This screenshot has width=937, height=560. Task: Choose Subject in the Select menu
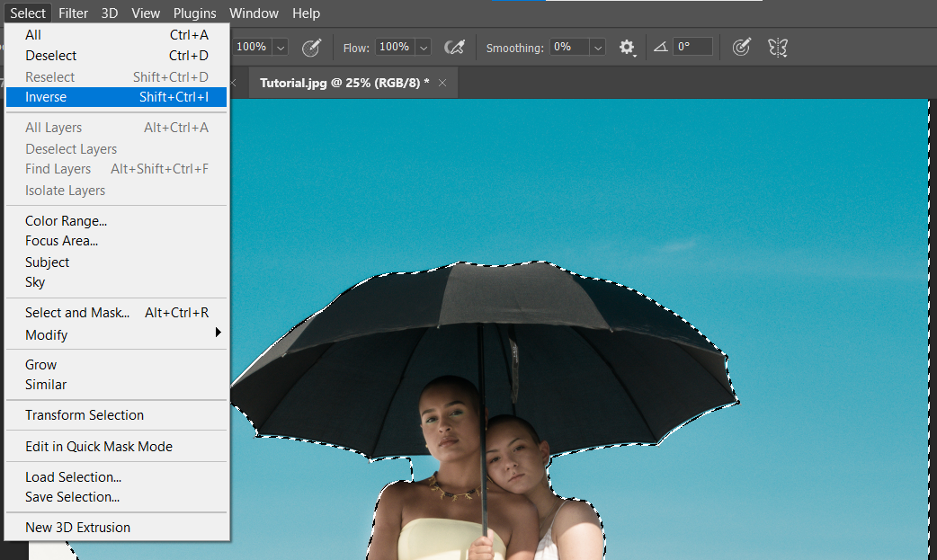48,262
